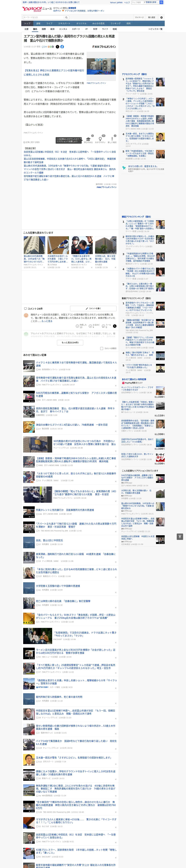
Task: Open the settings gear icon in header
Action: click(x=161, y=18)
